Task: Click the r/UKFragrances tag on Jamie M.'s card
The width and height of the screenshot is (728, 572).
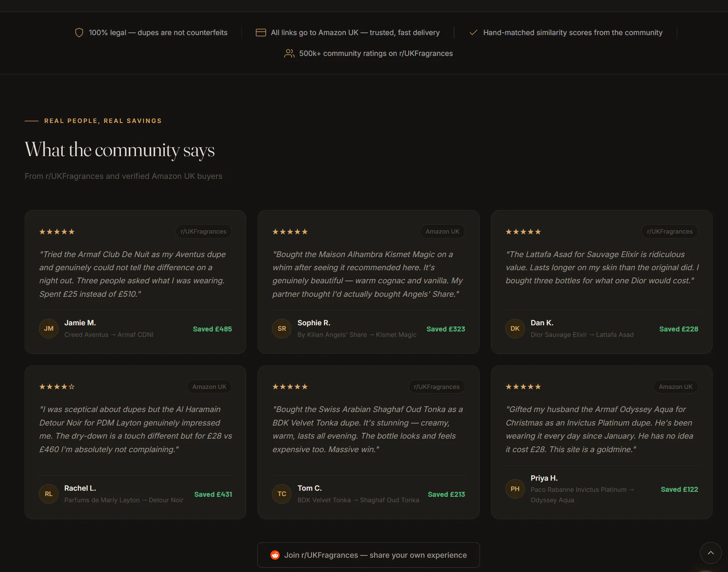Action: (203, 232)
